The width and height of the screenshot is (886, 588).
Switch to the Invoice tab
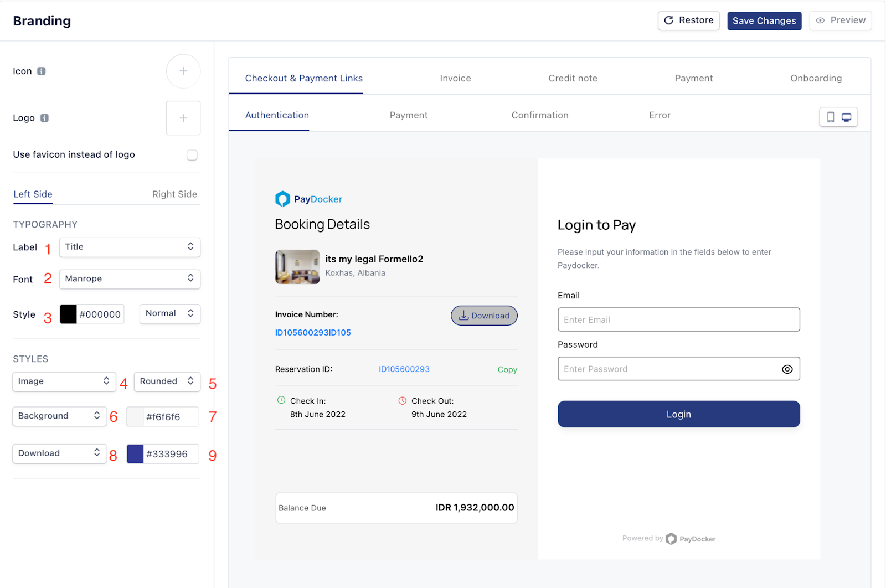click(x=455, y=79)
